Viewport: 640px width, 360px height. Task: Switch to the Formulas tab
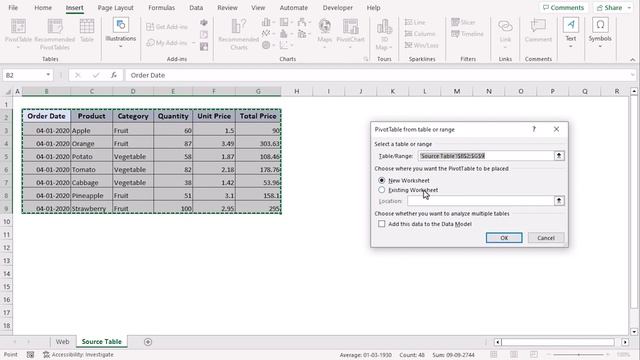click(161, 8)
